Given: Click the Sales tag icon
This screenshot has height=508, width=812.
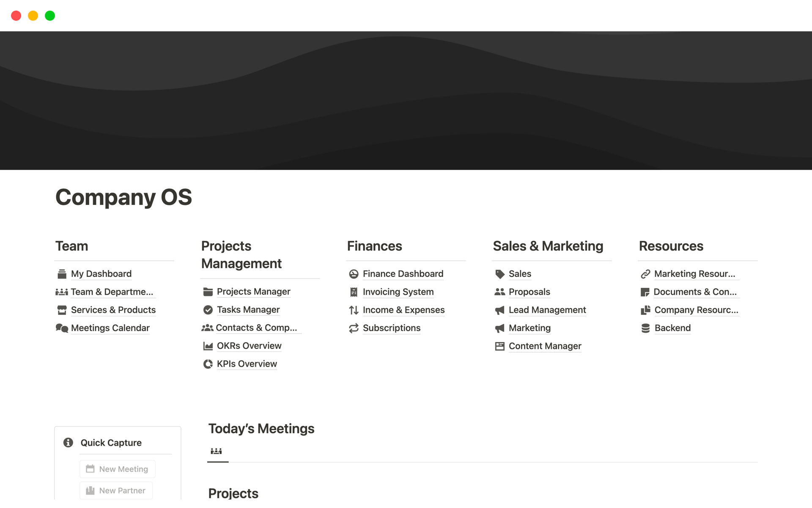Looking at the screenshot, I should 499,274.
